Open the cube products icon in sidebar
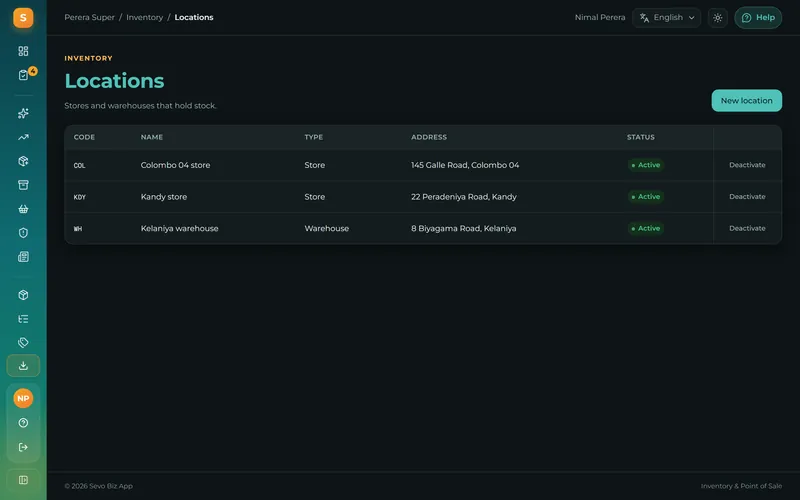This screenshot has height=500, width=800. [x=23, y=295]
